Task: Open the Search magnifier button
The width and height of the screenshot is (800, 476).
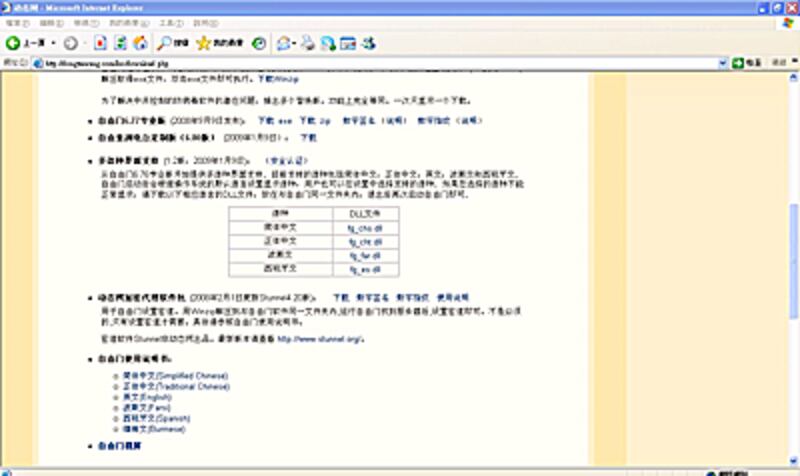Action: click(x=172, y=43)
